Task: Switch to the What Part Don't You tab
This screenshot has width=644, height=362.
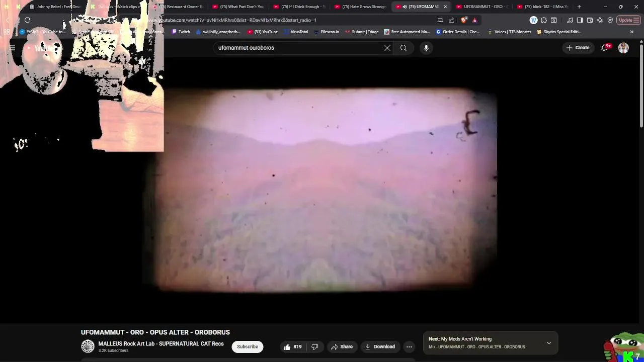Action: (238, 7)
